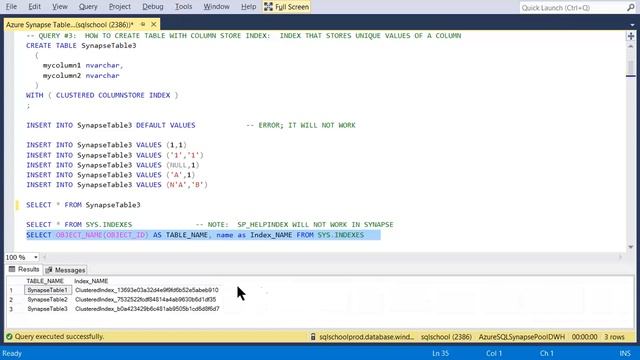This screenshot has width=640, height=360.
Task: Click the INSERT INTO DEFAULT VALUES line
Action: click(111, 125)
